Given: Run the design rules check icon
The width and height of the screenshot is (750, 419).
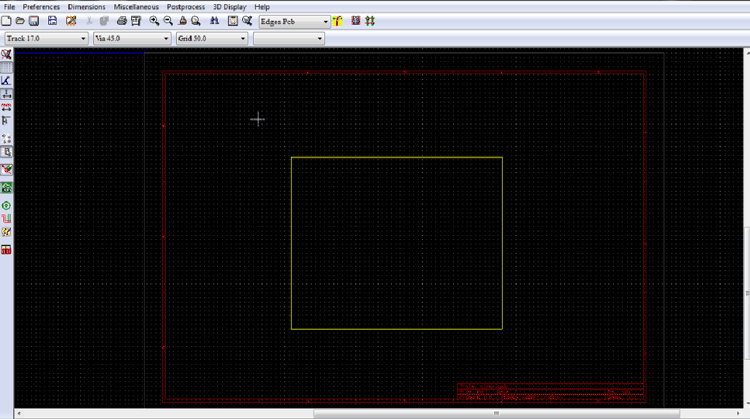Looking at the screenshot, I should tap(247, 21).
